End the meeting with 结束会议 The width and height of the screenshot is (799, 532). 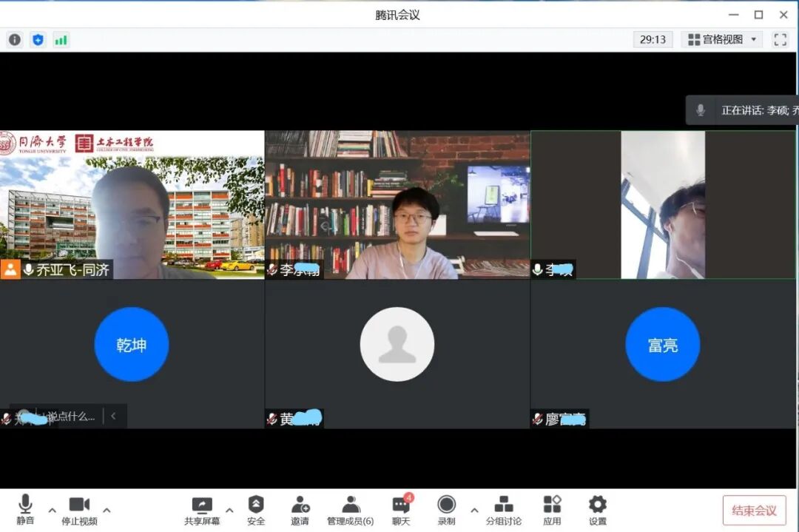(x=754, y=511)
